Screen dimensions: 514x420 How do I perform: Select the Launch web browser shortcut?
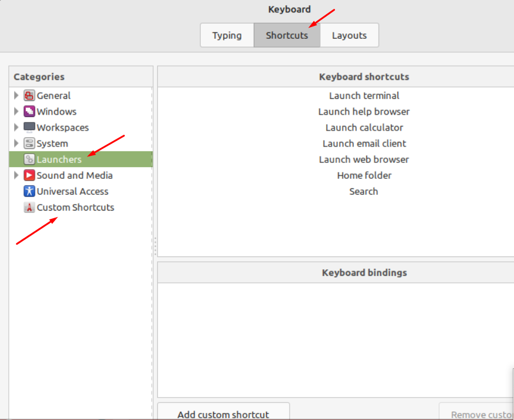(x=364, y=159)
